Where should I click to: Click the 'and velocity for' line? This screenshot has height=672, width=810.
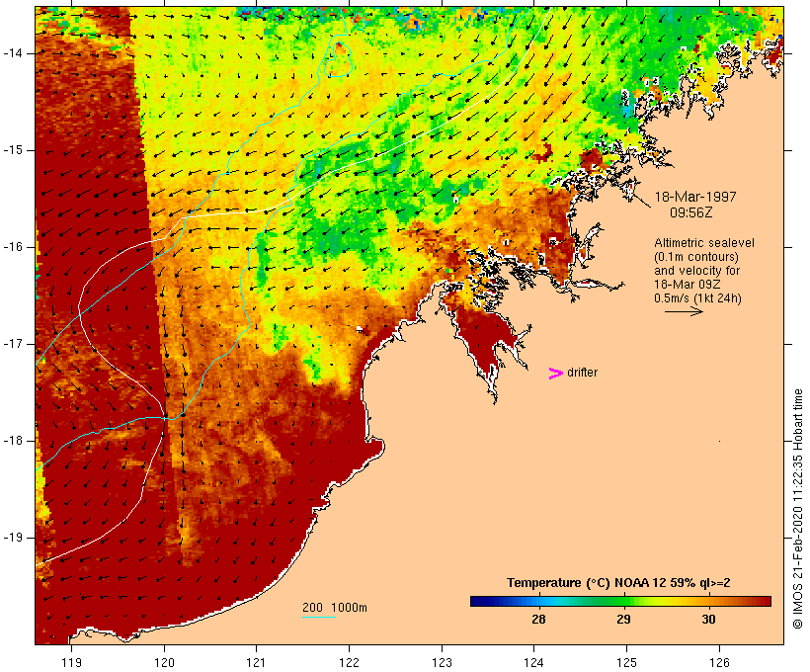696,271
